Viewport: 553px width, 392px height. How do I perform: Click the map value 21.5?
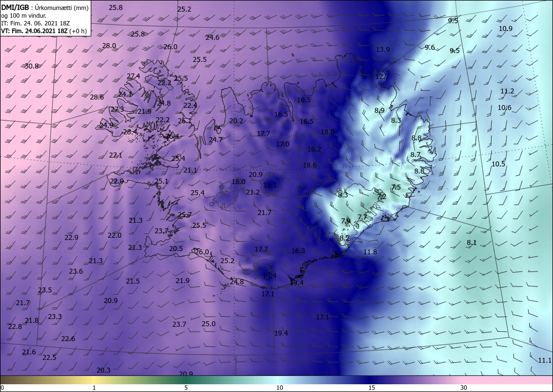(x=133, y=281)
